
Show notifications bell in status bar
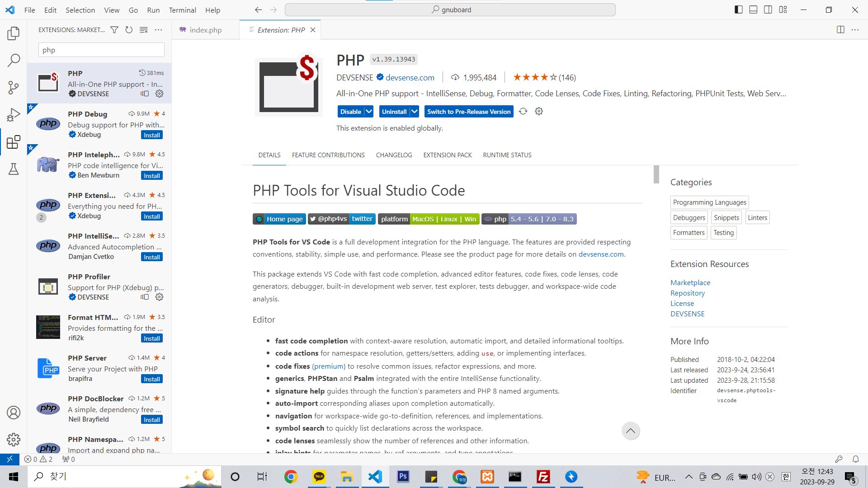pyautogui.click(x=855, y=459)
